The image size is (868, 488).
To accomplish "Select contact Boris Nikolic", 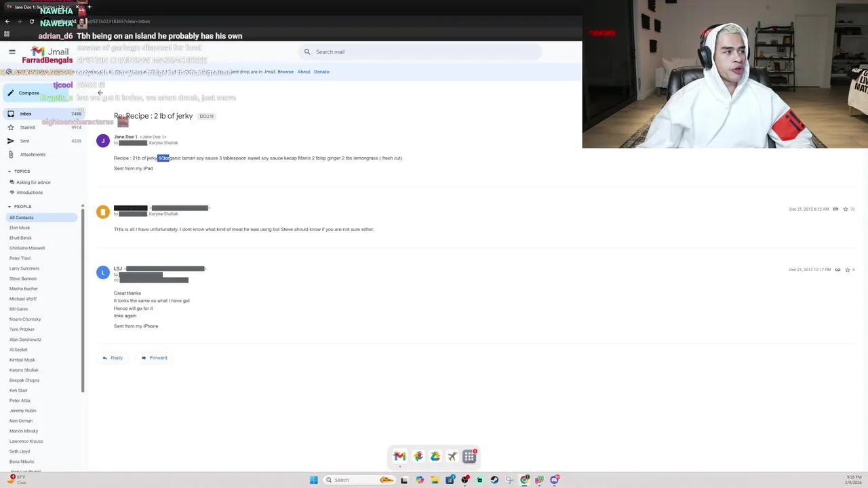I will [22, 462].
